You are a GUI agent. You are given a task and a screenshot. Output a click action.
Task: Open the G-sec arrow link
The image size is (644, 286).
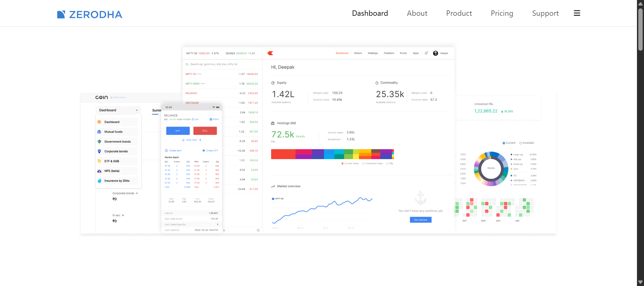[x=118, y=215]
